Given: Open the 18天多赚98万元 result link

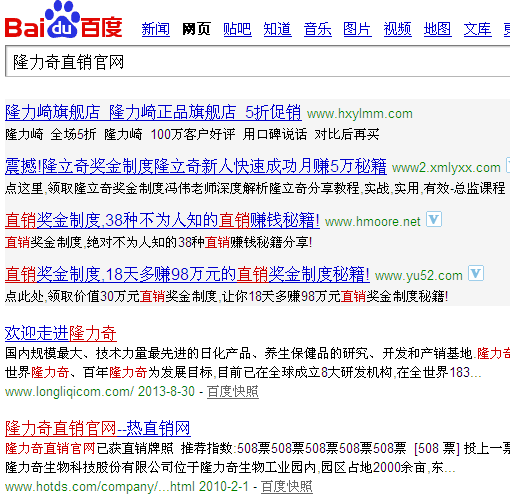Looking at the screenshot, I should coord(187,274).
